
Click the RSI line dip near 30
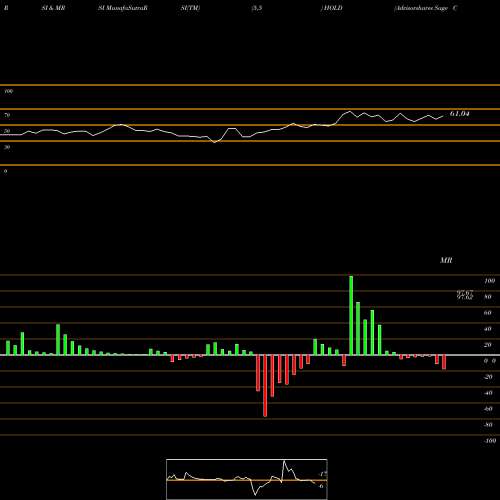pos(215,142)
